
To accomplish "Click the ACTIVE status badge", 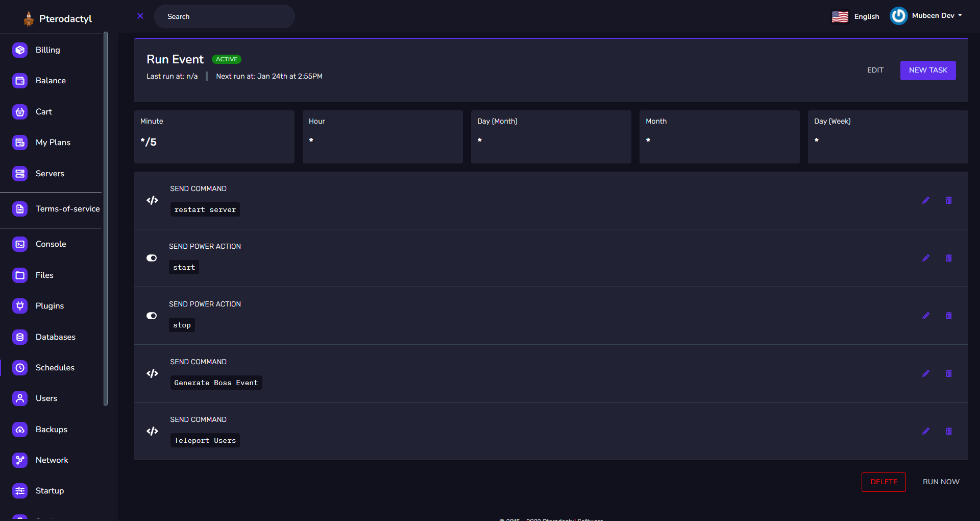I will click(226, 59).
